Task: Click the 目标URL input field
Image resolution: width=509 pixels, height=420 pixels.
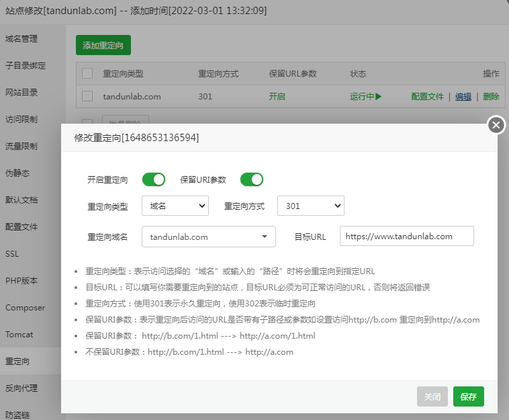Action: point(407,236)
